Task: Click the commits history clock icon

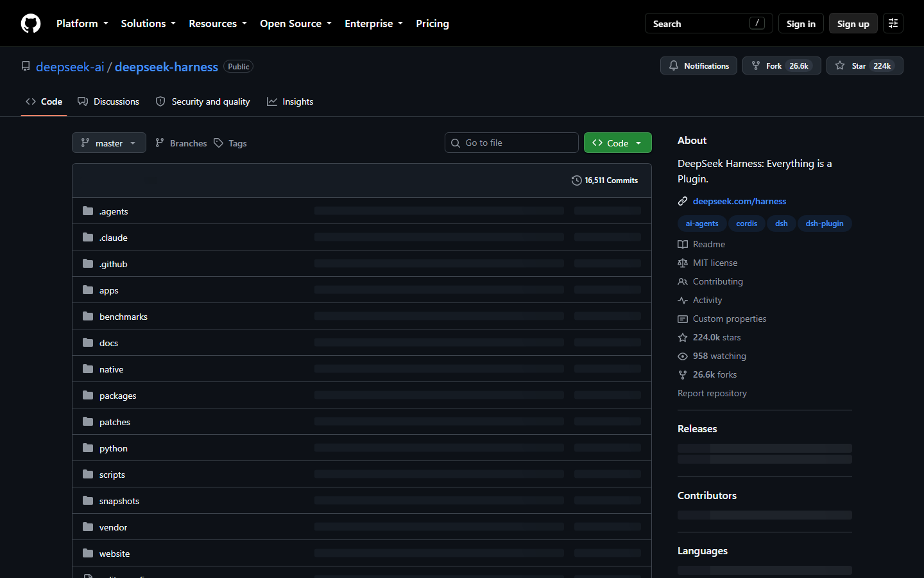Action: (576, 180)
